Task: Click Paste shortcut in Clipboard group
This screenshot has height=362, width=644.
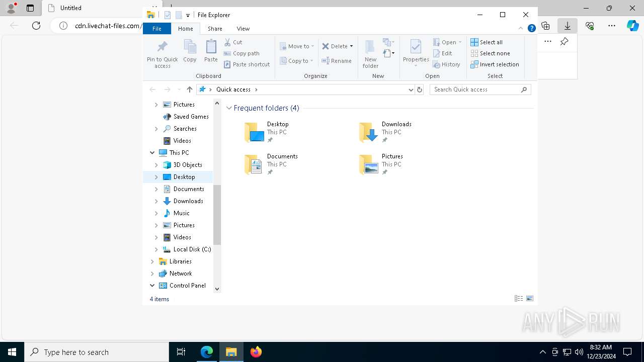Action: click(247, 64)
